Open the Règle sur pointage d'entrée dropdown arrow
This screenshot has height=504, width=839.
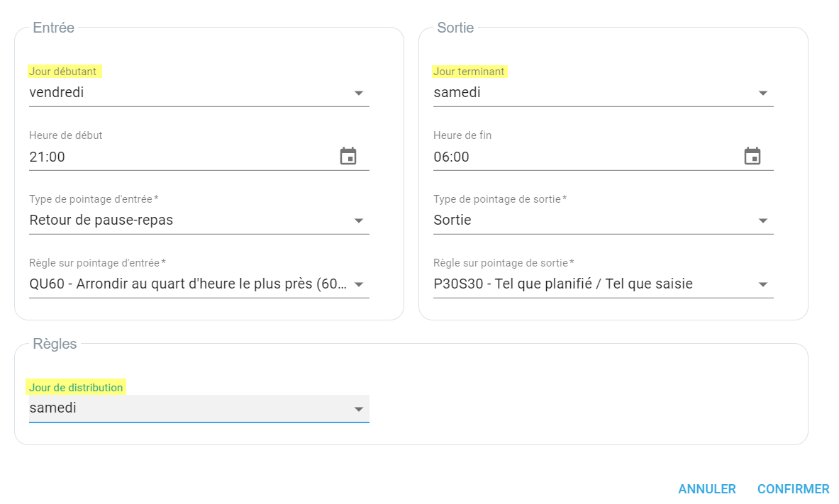[359, 284]
